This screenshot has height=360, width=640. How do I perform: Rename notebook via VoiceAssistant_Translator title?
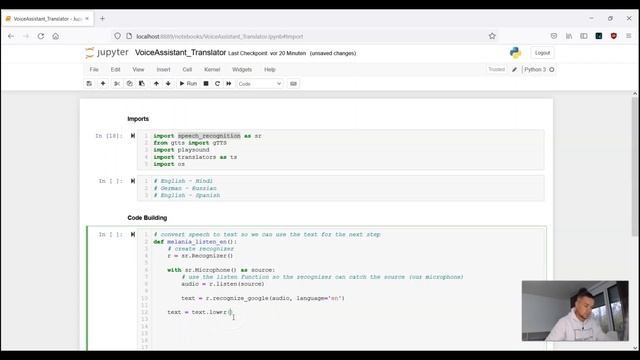[x=180, y=53]
